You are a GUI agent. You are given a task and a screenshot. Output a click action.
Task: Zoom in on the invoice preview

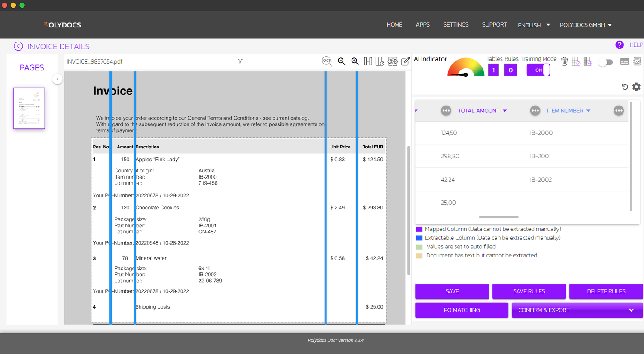[x=355, y=61]
